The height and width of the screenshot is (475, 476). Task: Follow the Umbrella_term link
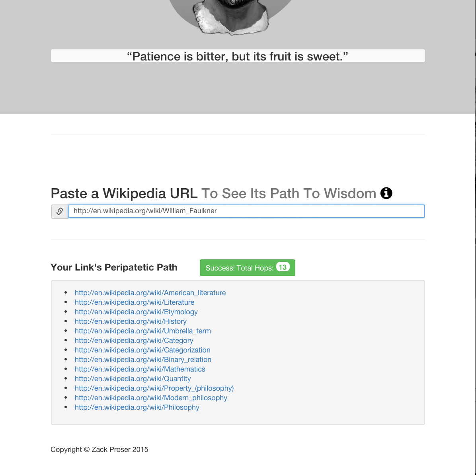[x=142, y=331]
